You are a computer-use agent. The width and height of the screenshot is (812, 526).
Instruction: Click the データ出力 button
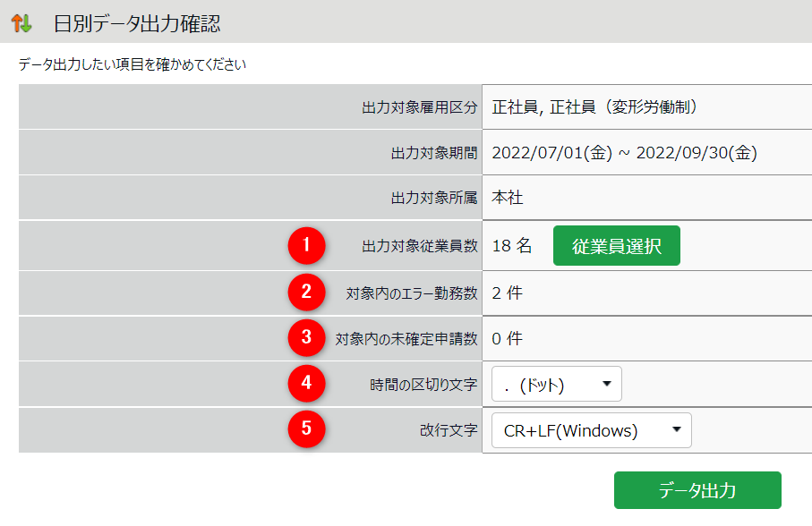coord(697,490)
